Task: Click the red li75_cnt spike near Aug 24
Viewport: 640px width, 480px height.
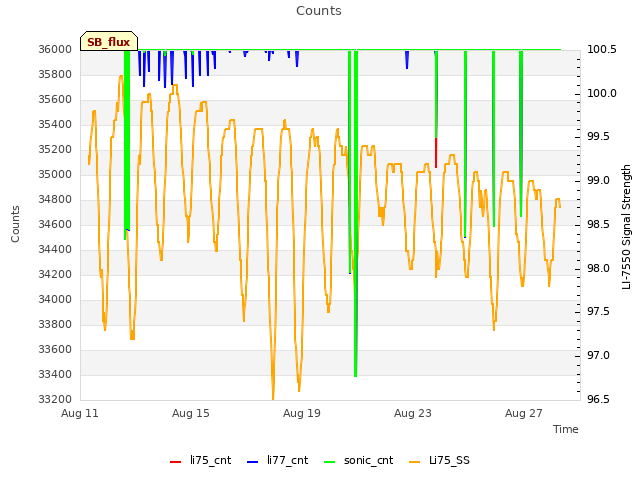Action: click(x=436, y=153)
